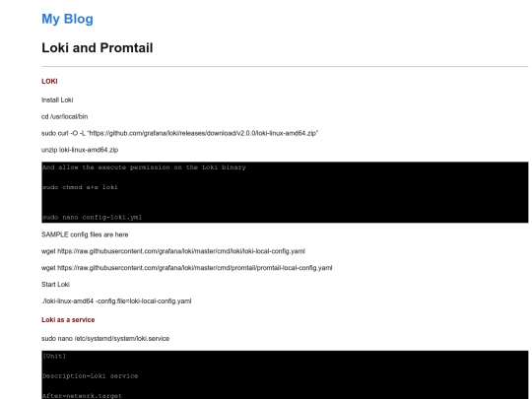Click the sudo curl loki-linux-amd64.zip download line
532x399 pixels.
180,133
